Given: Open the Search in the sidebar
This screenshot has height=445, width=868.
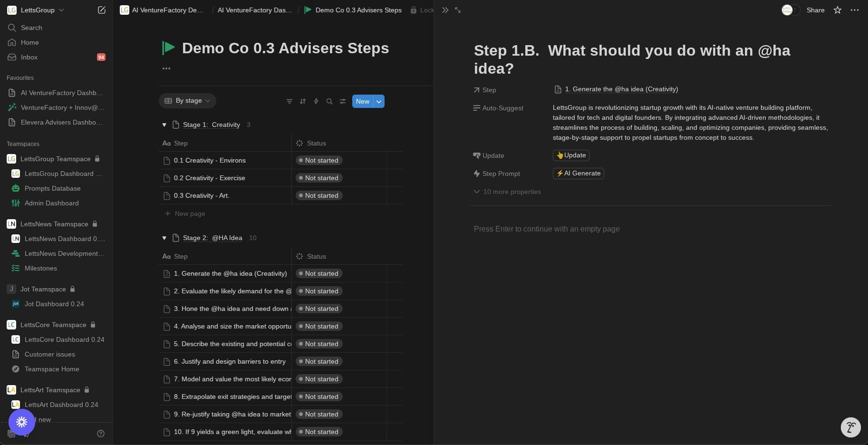Looking at the screenshot, I should point(57,28).
